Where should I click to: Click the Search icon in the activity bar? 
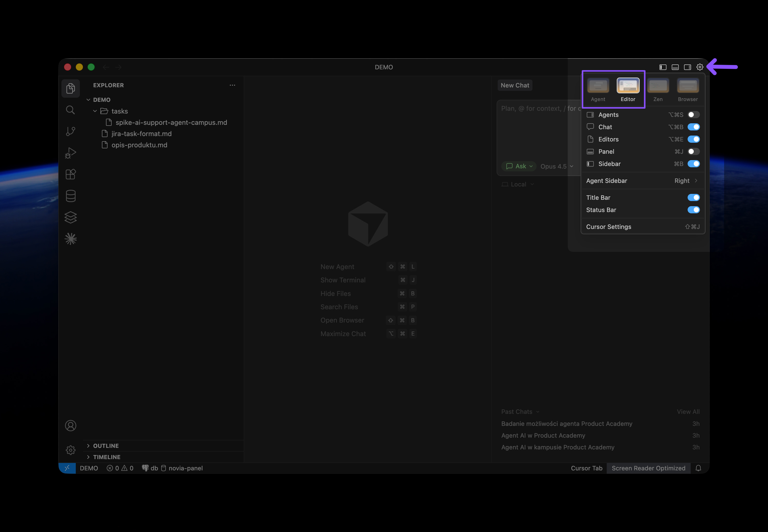(70, 110)
